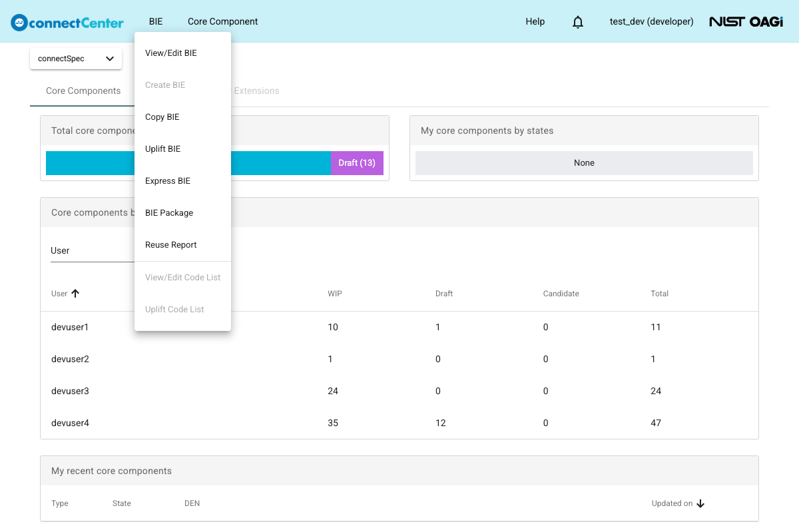Click the WIP column header

(x=335, y=294)
